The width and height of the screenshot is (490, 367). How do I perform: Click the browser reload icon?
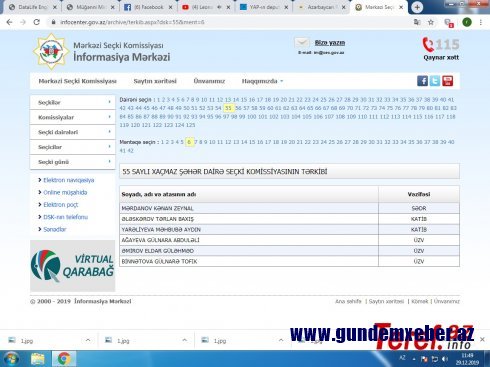pos(36,22)
